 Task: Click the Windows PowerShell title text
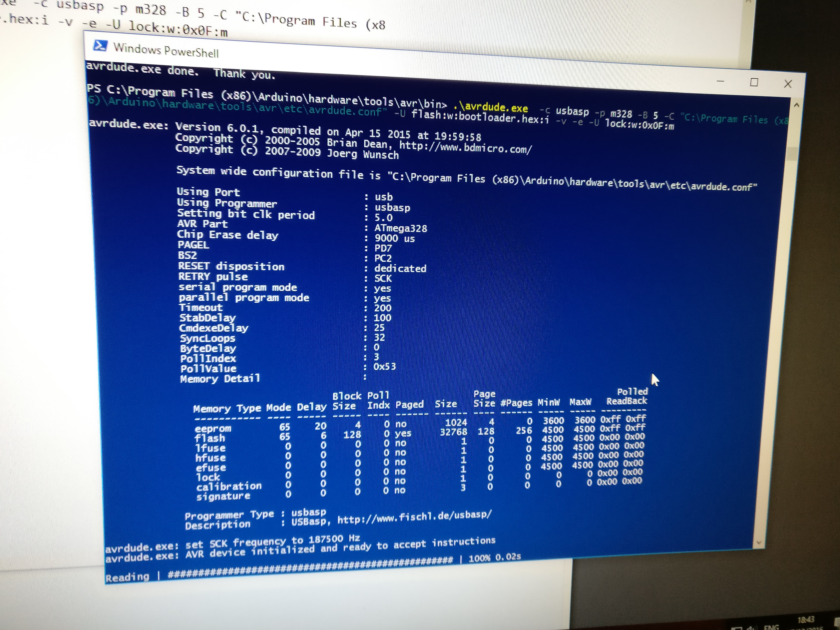click(x=166, y=50)
